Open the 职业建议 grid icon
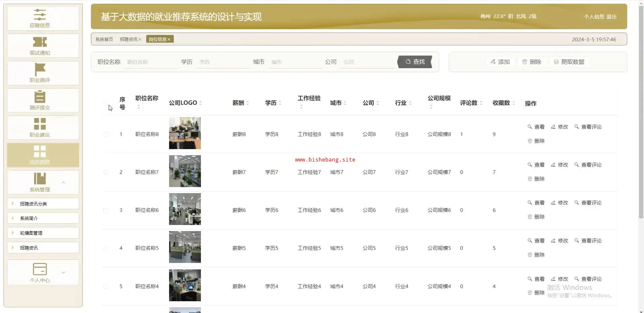 pyautogui.click(x=40, y=124)
